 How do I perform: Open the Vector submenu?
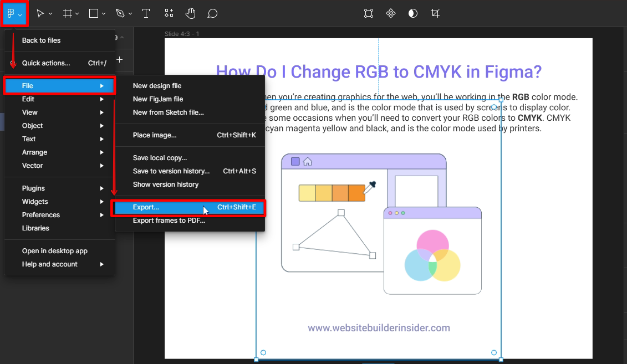(59, 166)
